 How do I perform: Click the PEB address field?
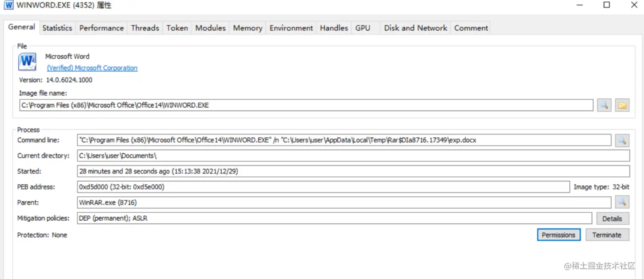click(323, 187)
